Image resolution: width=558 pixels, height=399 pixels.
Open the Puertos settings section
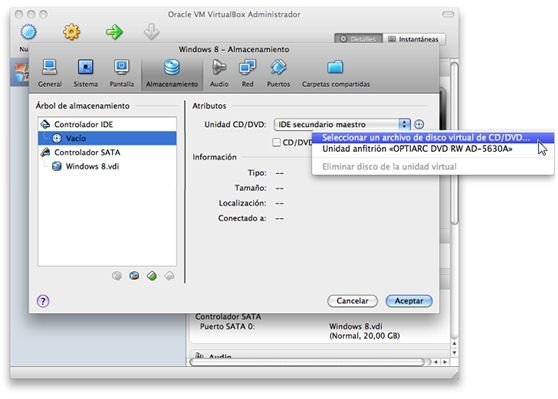point(278,73)
